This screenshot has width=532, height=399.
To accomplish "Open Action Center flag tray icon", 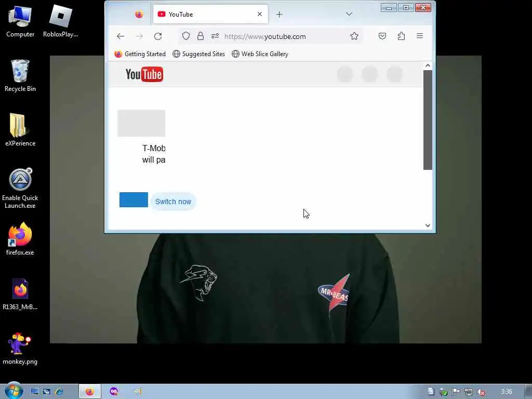I will pyautogui.click(x=456, y=392).
